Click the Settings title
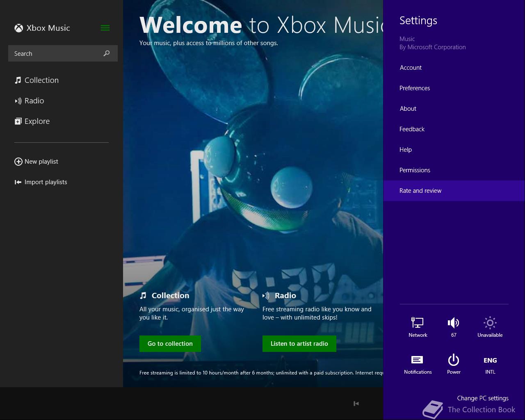Viewport: 525px width, 420px height. coord(418,21)
